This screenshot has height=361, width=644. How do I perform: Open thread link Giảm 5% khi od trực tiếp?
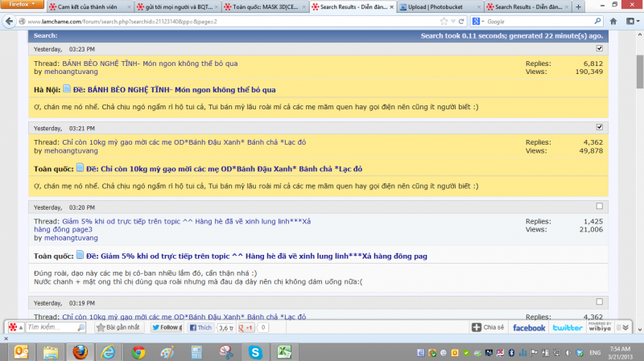[187, 221]
